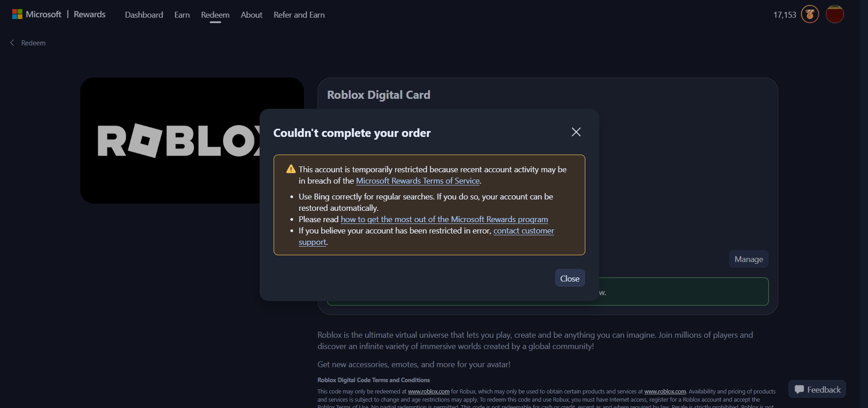Open the profile avatar menu

coord(834,15)
